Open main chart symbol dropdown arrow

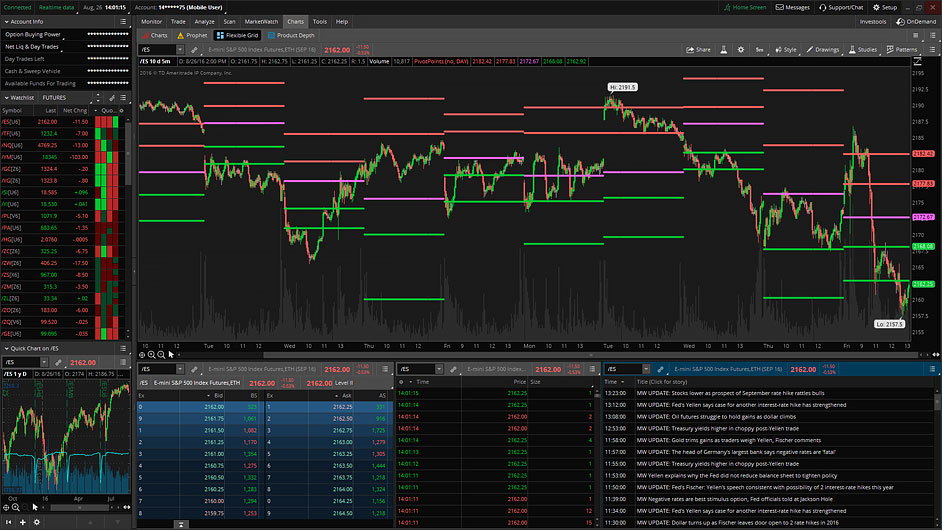tap(180, 50)
